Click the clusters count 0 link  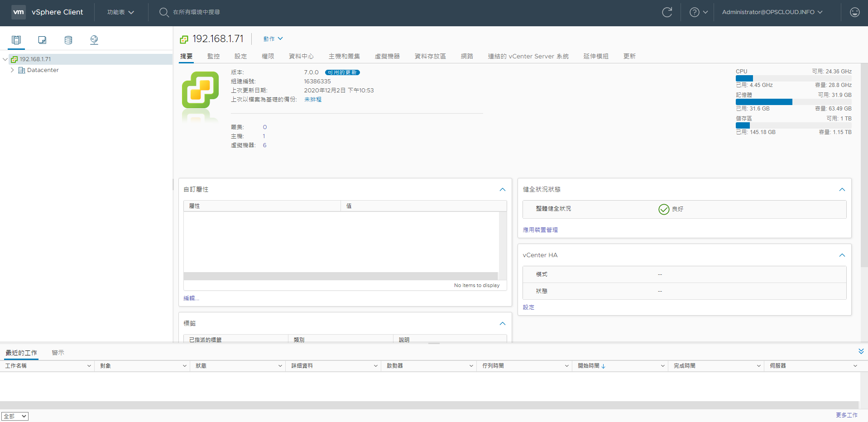pyautogui.click(x=265, y=127)
